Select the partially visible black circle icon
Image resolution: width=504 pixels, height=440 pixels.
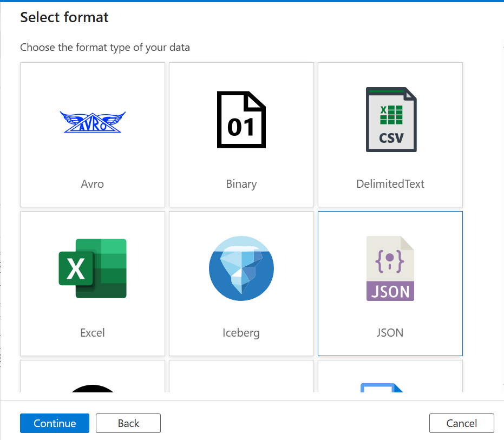click(x=93, y=388)
